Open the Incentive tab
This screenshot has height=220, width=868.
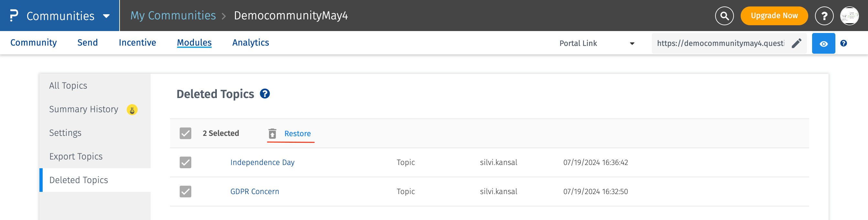(137, 42)
